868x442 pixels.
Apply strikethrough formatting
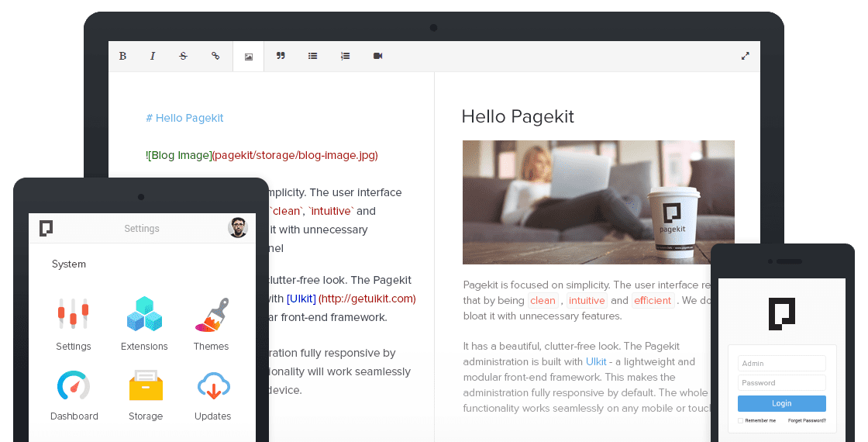184,57
